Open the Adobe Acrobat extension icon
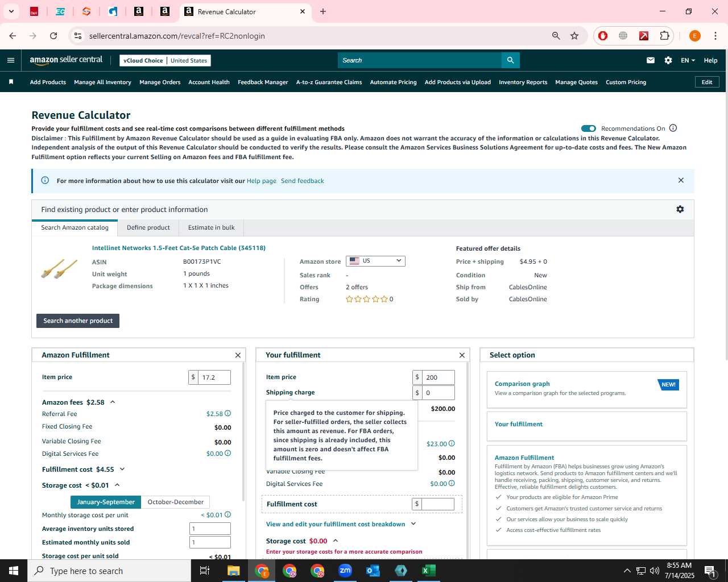Screen dimensions: 728x582 [644, 36]
